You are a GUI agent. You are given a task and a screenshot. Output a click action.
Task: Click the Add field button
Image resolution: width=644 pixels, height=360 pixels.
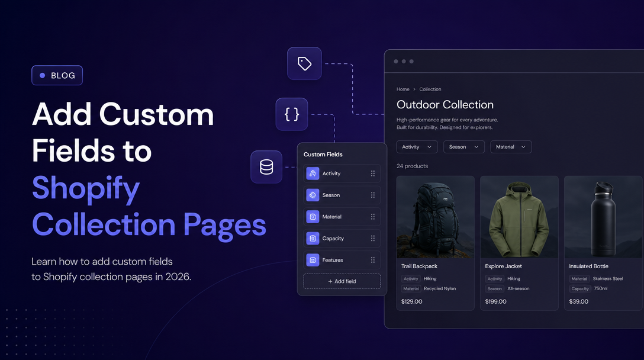pyautogui.click(x=342, y=281)
